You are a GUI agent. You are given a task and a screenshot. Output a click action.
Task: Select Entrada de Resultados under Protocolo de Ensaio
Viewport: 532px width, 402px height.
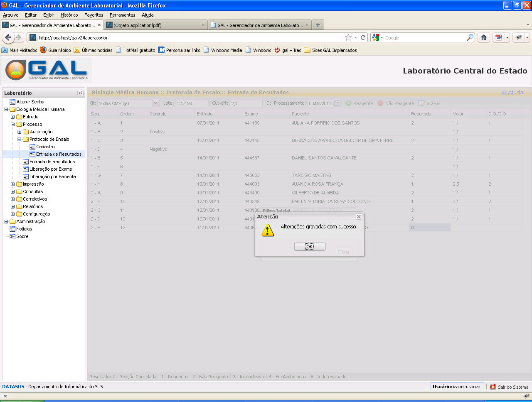[x=59, y=154]
